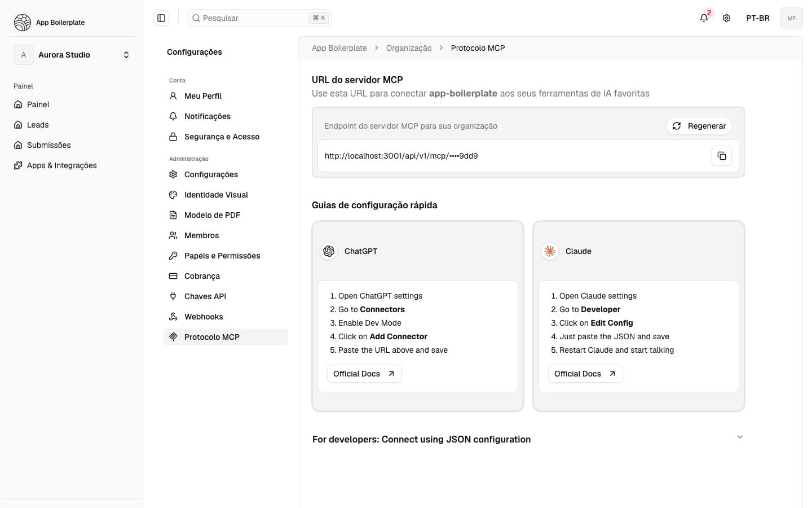Open the Aurora Studio organization switcher

click(72, 55)
